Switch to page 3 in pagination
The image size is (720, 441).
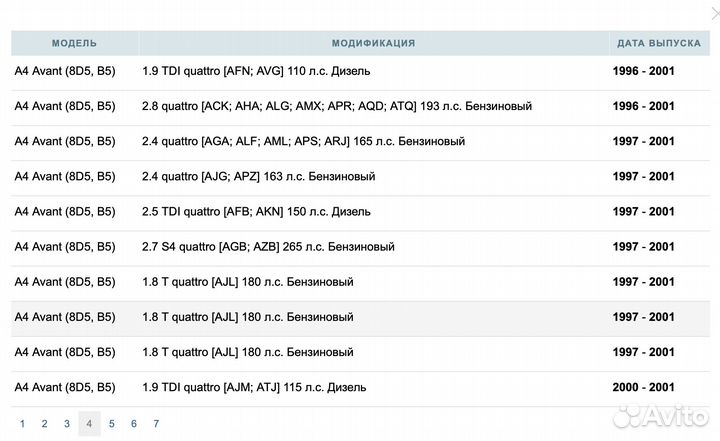[67, 423]
